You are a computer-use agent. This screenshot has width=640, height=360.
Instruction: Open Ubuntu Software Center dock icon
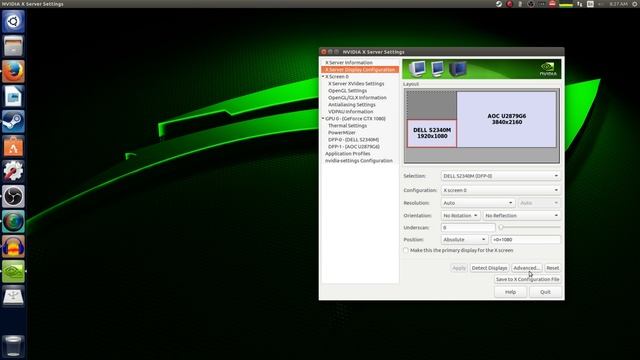click(13, 146)
